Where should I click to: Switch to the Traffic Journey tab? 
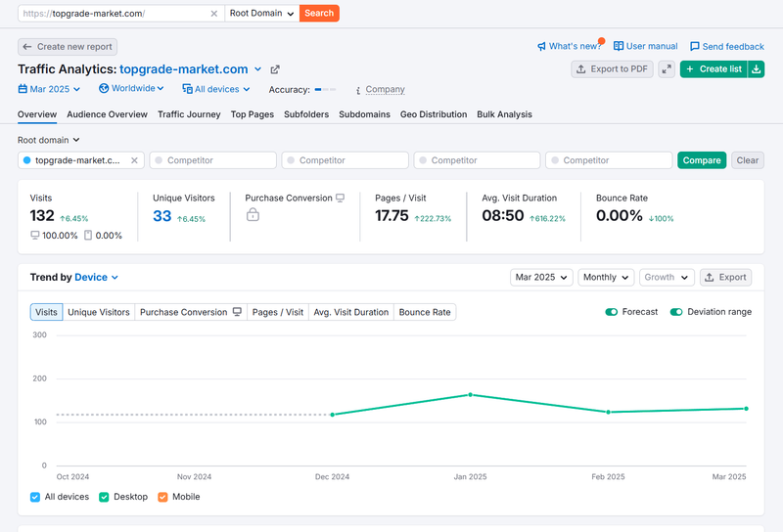pyautogui.click(x=189, y=114)
